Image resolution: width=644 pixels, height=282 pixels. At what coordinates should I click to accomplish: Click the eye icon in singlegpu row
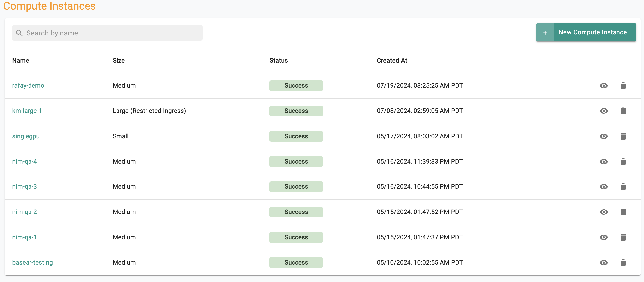pos(604,136)
